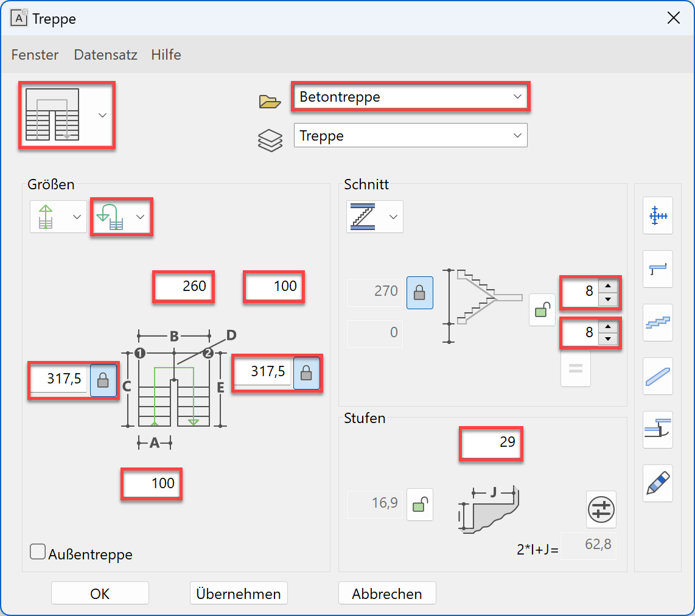
Task: Toggle the lock next to height 270
Action: click(x=419, y=292)
